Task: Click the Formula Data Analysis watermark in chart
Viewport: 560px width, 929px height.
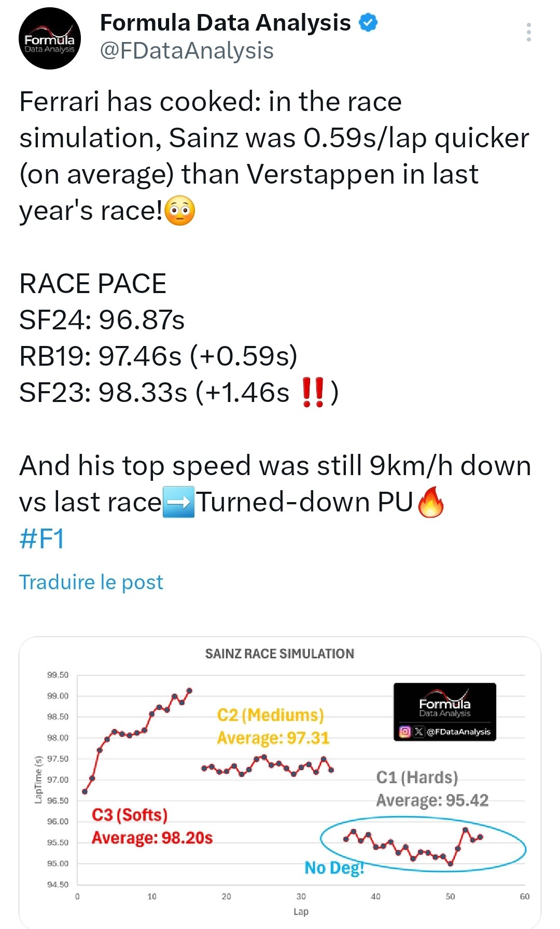Action: (x=445, y=712)
